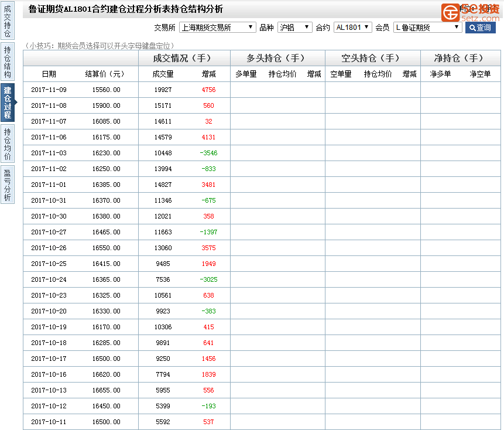Click volume value 15171
Viewport: 504px width, 430px height.
click(163, 105)
